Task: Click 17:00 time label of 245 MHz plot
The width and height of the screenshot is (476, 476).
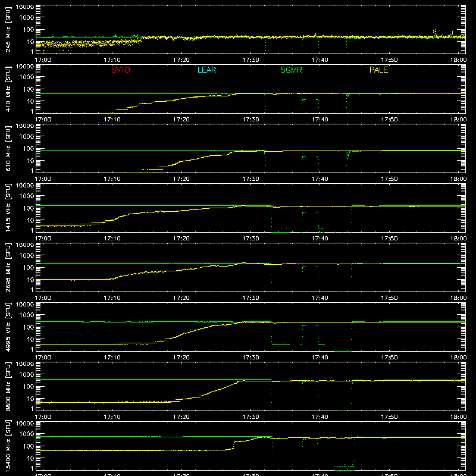Action: point(43,60)
